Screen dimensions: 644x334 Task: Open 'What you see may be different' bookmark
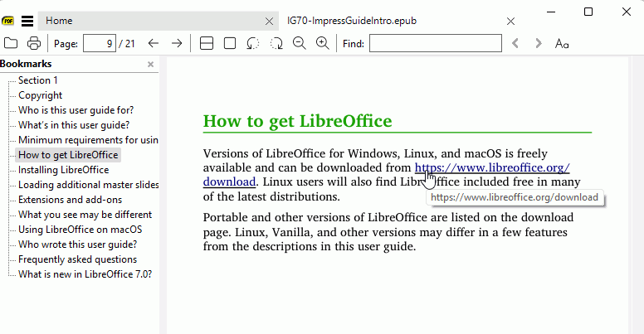click(x=85, y=215)
